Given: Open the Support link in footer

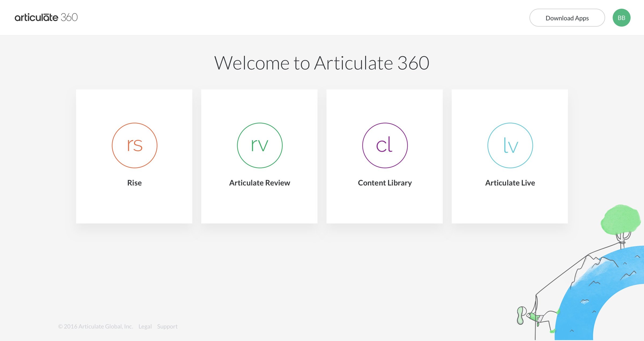Looking at the screenshot, I should pyautogui.click(x=167, y=327).
